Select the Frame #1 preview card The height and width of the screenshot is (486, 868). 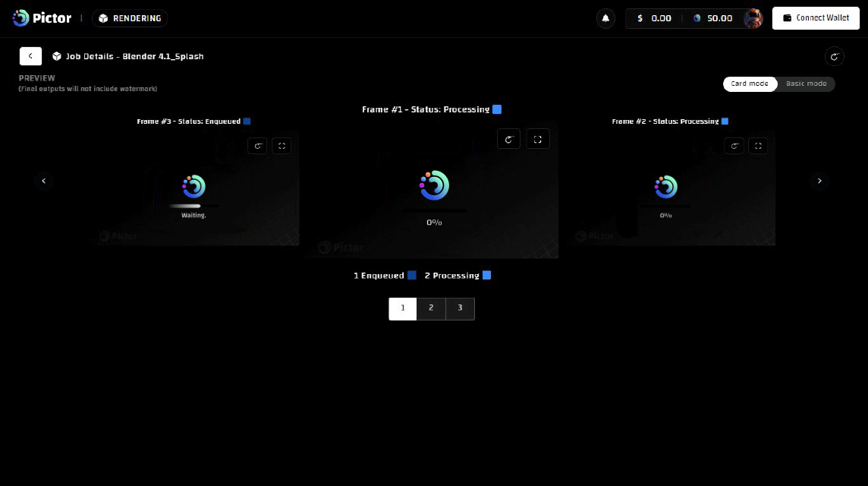433,190
